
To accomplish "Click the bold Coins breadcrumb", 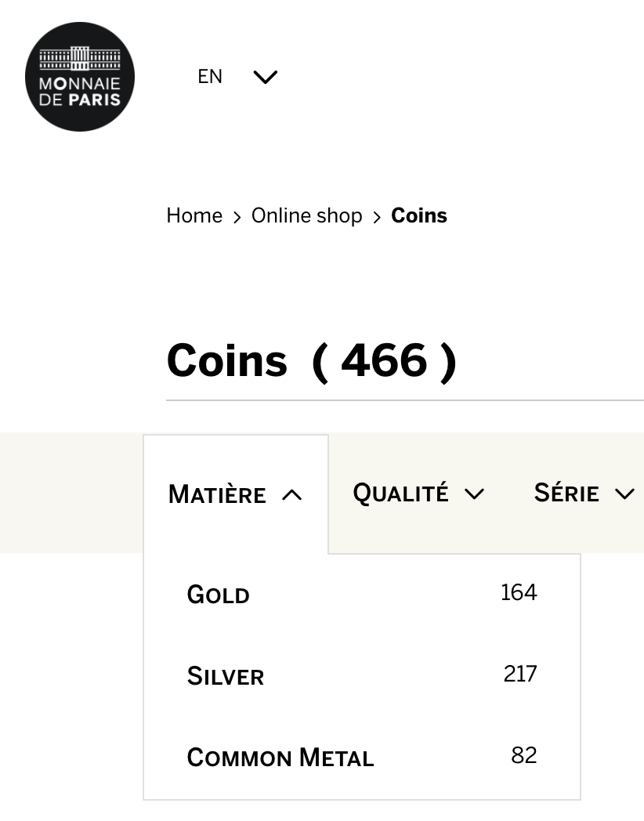I will tap(419, 215).
